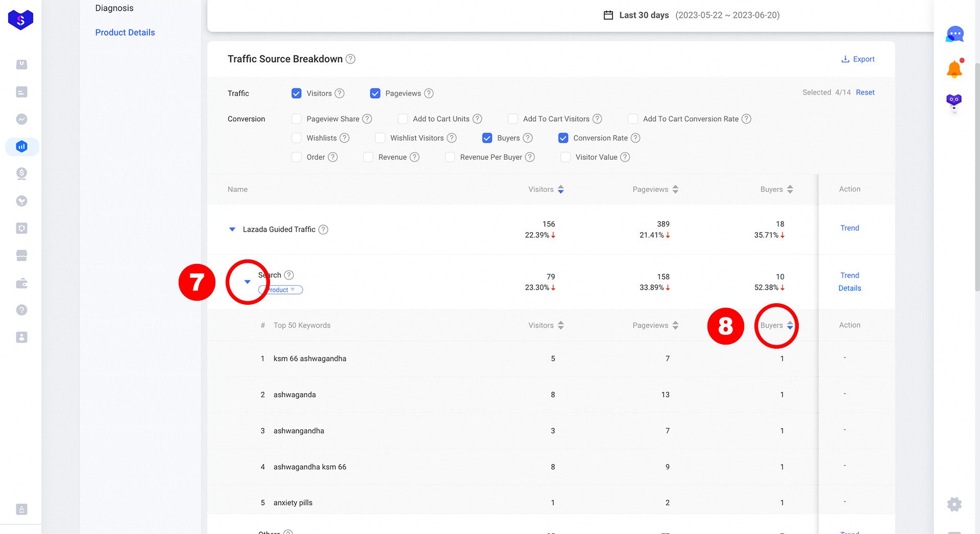Open the orders bag icon in the sidebar

tap(21, 64)
